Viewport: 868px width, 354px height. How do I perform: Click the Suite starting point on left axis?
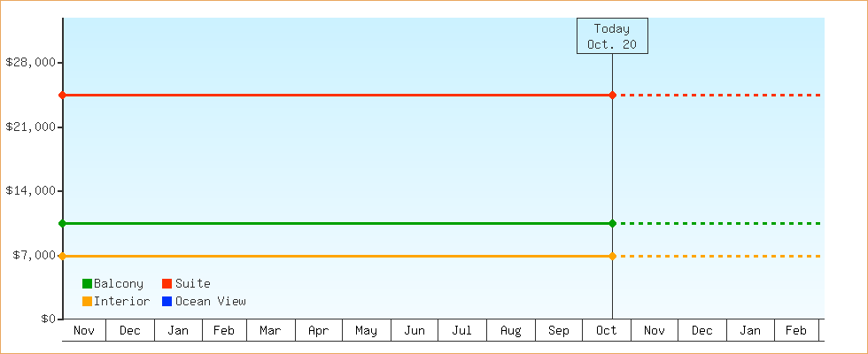63,95
